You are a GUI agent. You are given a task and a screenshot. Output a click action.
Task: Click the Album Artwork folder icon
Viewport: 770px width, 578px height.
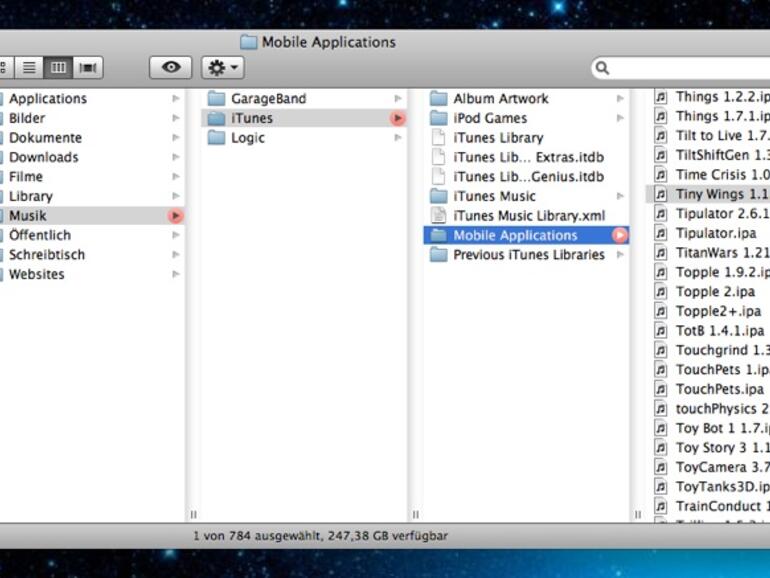[x=439, y=99]
